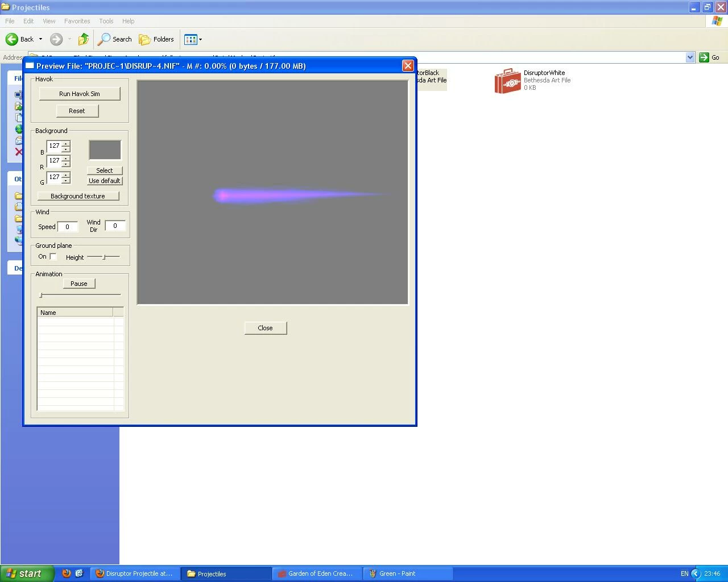Open the Views icon in toolbar
The width and height of the screenshot is (728, 582).
click(191, 39)
